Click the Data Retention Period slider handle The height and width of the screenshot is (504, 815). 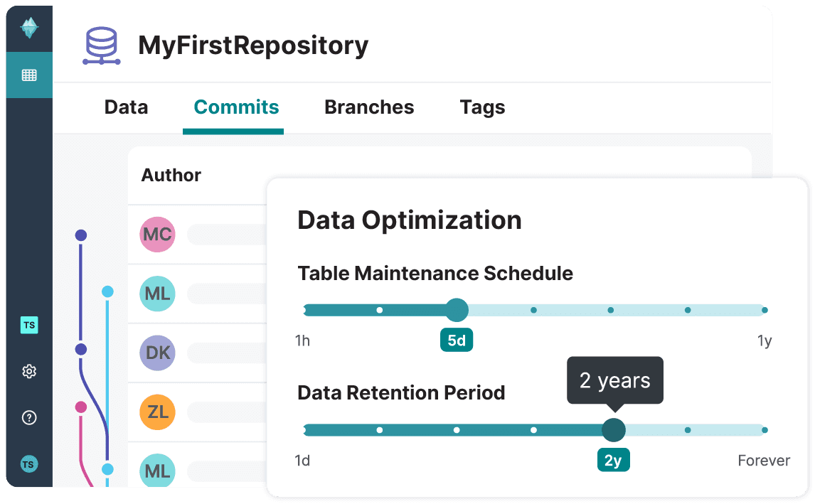[613, 429]
